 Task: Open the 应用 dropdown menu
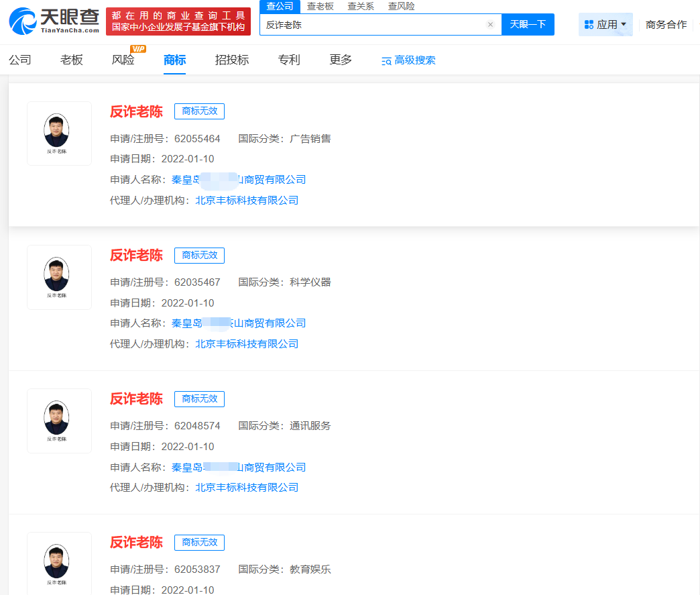(607, 24)
